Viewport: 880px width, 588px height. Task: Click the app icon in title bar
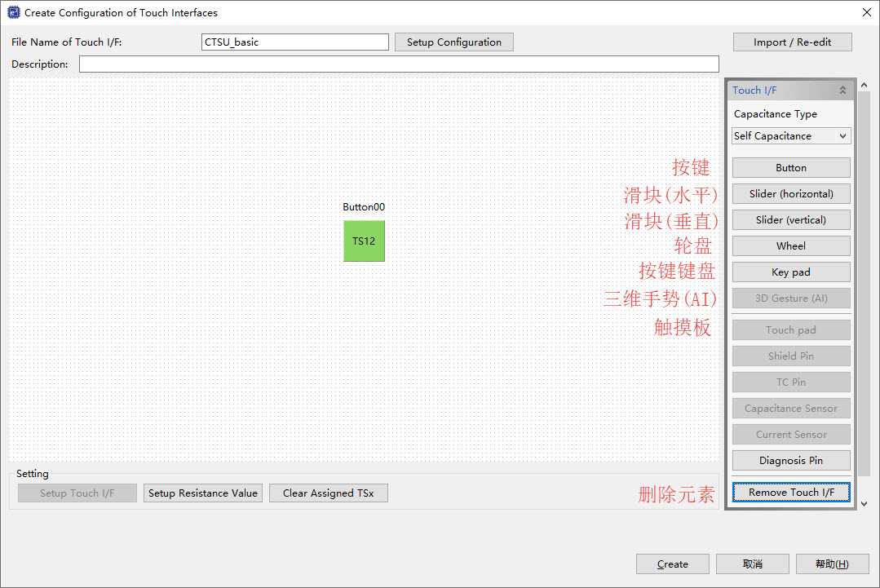pyautogui.click(x=14, y=12)
